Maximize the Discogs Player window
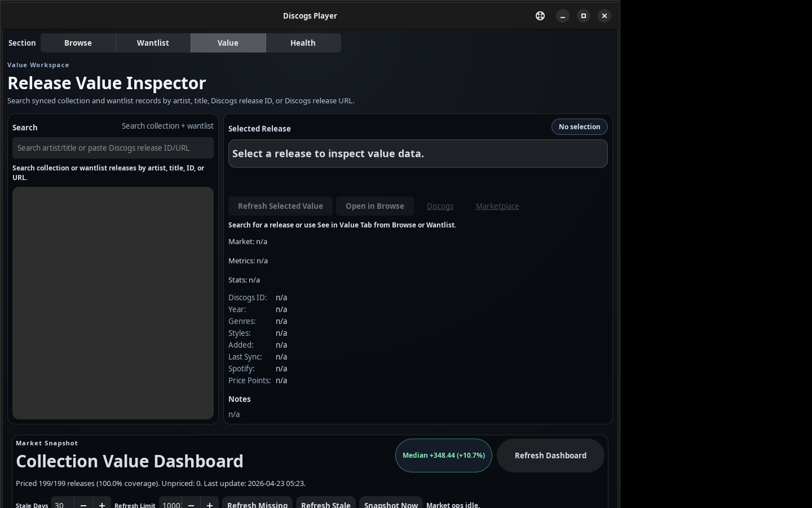812x508 pixels. 584,16
